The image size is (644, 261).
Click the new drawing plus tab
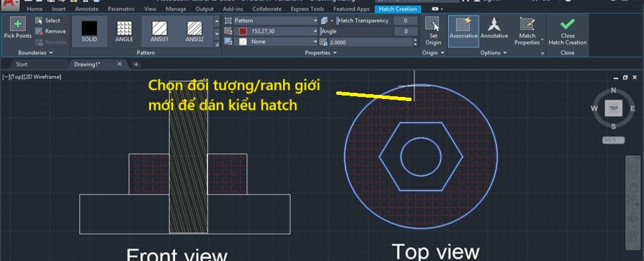pos(136,64)
